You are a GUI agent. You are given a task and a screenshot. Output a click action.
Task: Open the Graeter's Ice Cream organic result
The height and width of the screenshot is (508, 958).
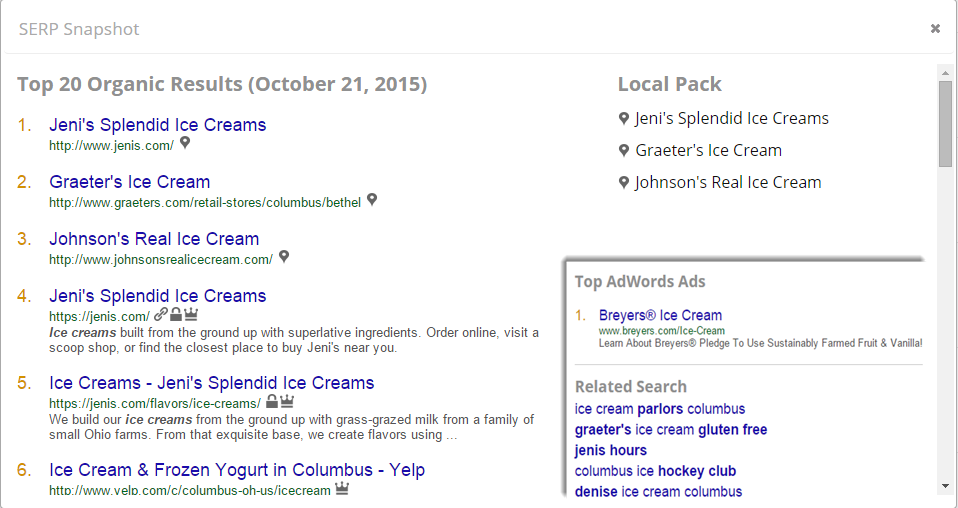coord(129,182)
